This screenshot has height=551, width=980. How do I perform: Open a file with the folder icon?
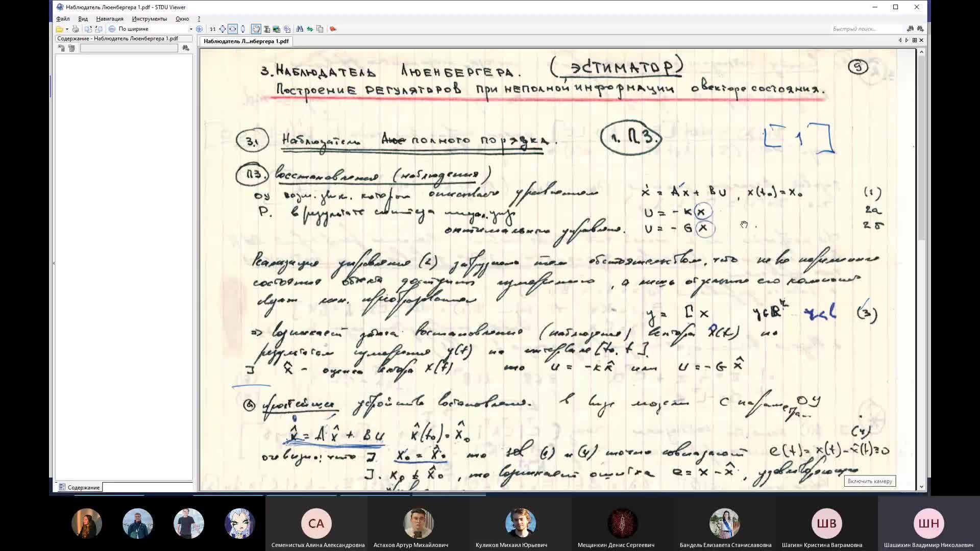point(60,29)
